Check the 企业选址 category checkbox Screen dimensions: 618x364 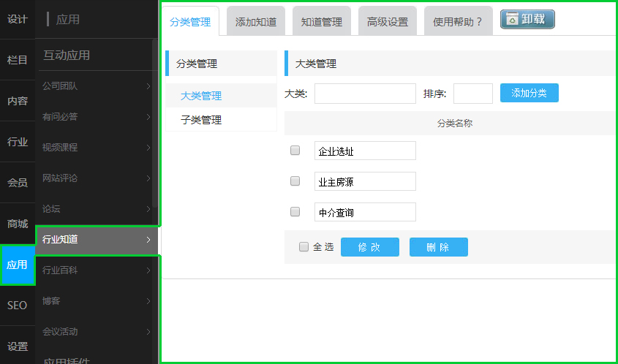pyautogui.click(x=295, y=151)
